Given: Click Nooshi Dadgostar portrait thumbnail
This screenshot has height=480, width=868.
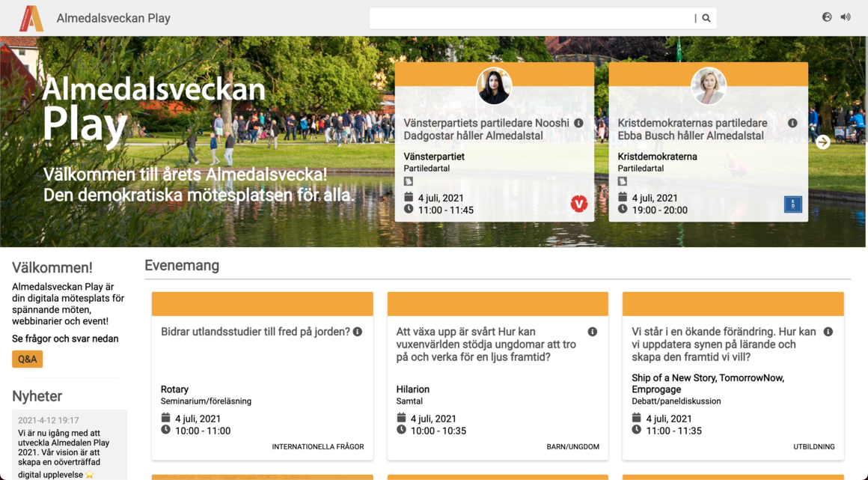Looking at the screenshot, I should click(495, 86).
